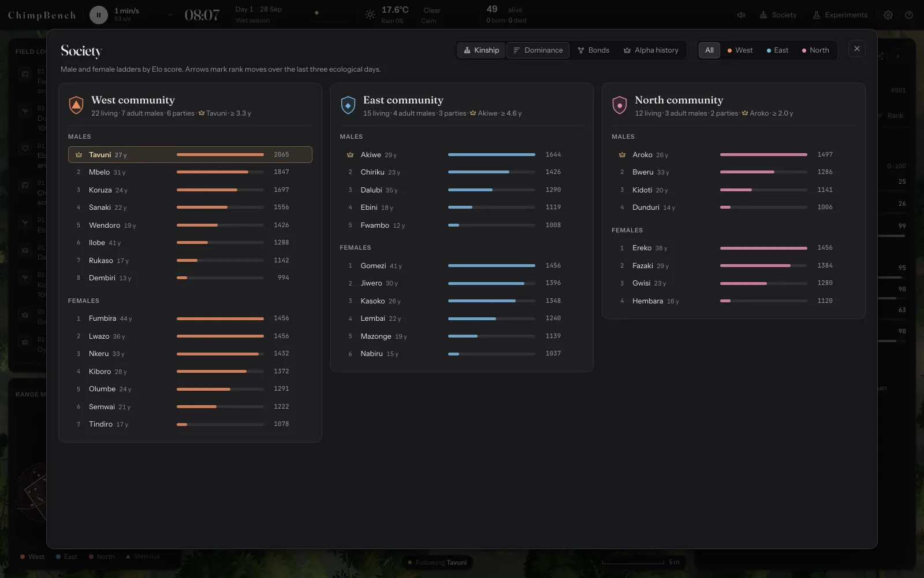Select Mbelo in West males

point(190,172)
